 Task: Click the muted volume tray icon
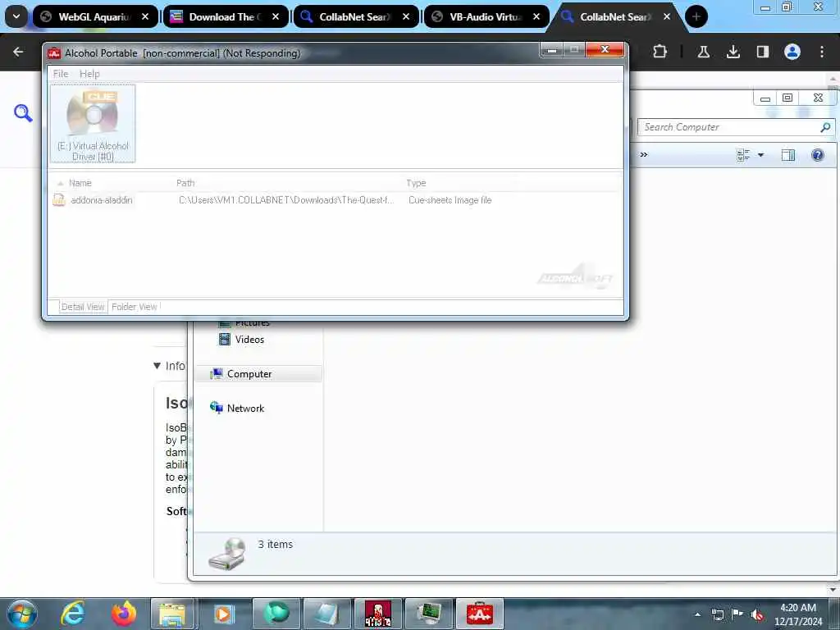tap(757, 614)
